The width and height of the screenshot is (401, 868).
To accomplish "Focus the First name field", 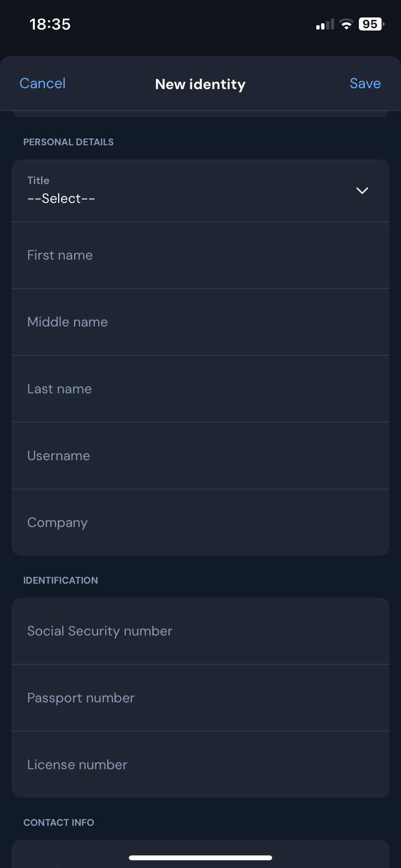I will tap(200, 255).
